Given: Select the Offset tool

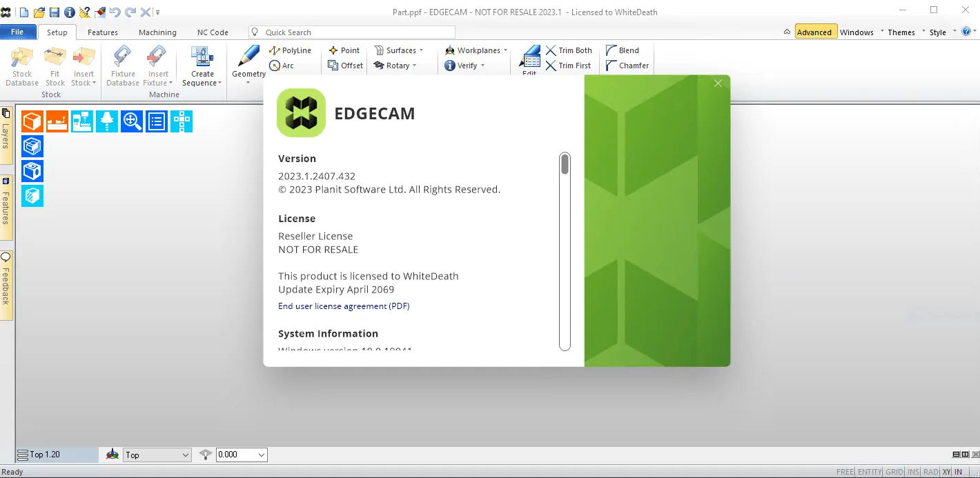Looking at the screenshot, I should click(346, 66).
